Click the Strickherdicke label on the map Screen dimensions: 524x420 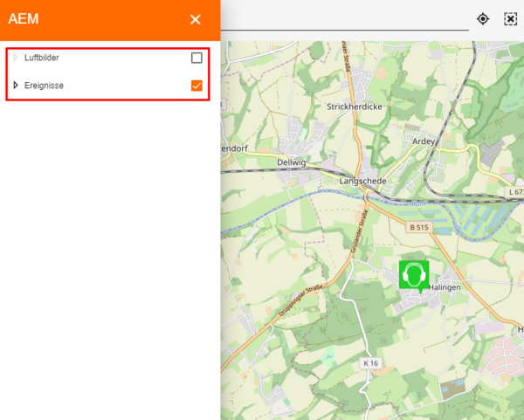(x=354, y=107)
